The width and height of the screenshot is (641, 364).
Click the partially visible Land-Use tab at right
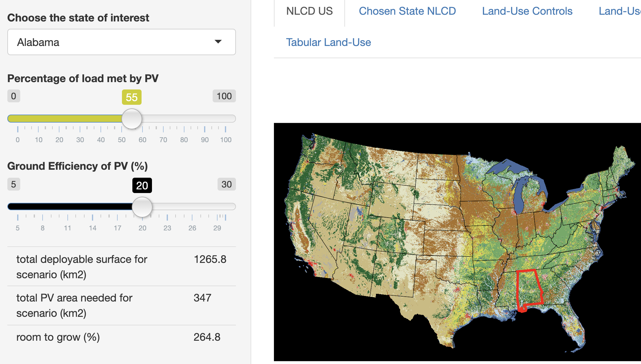point(620,11)
